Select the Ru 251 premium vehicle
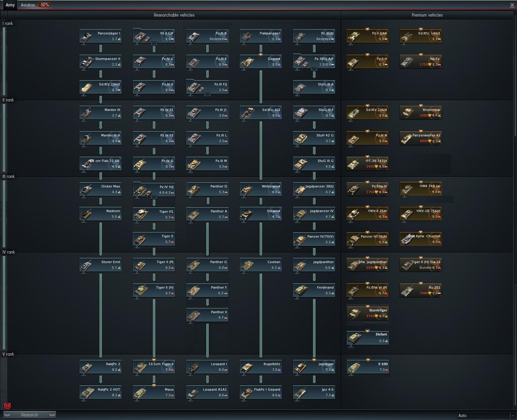 coord(421,290)
